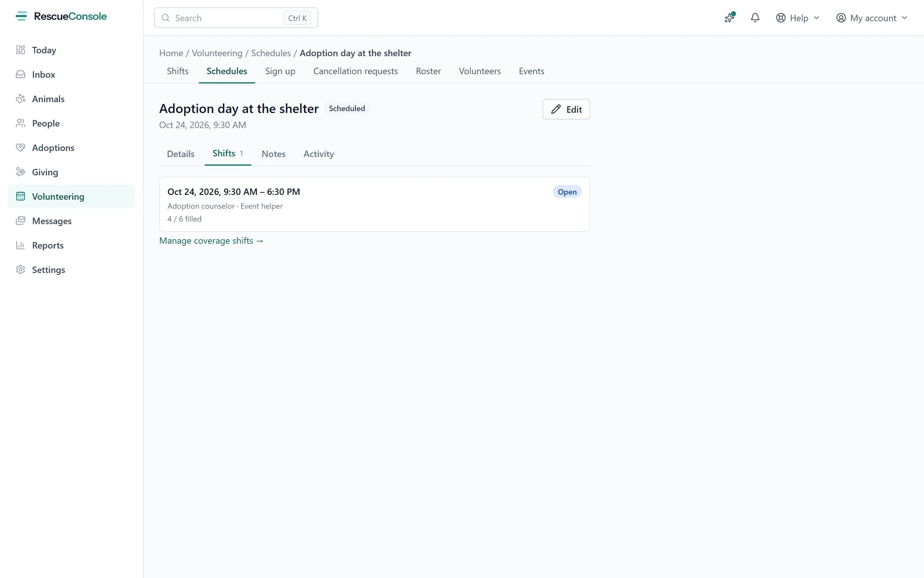Click the Edit button
Image resolution: width=924 pixels, height=578 pixels.
click(566, 109)
